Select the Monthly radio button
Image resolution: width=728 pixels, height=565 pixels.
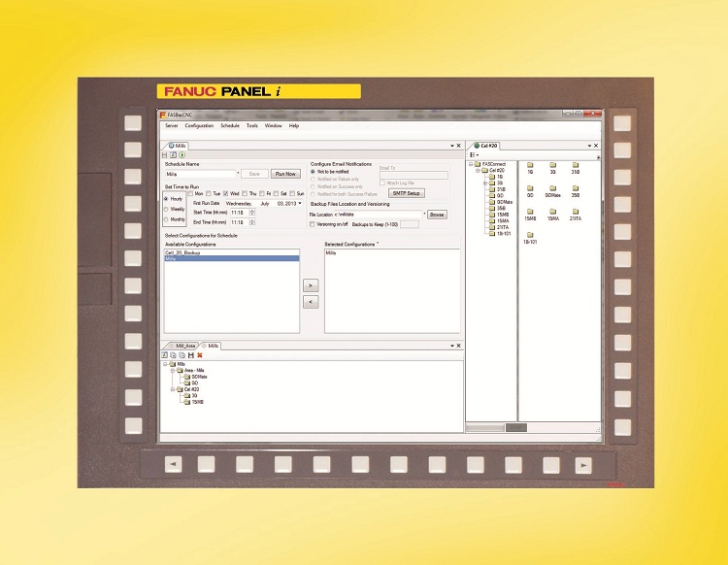click(x=166, y=219)
